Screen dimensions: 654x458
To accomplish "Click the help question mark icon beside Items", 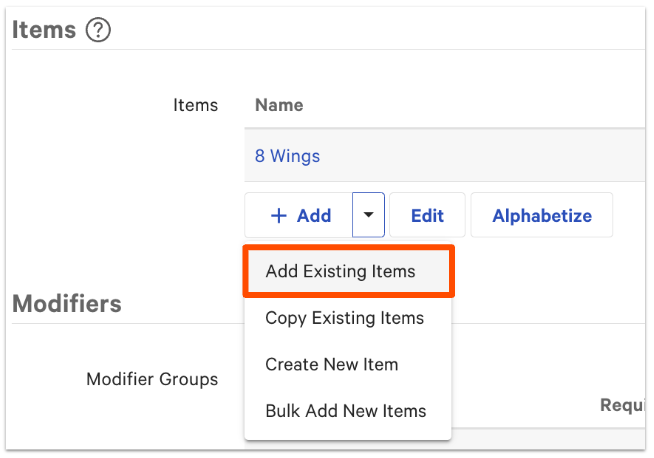I will pos(98,31).
